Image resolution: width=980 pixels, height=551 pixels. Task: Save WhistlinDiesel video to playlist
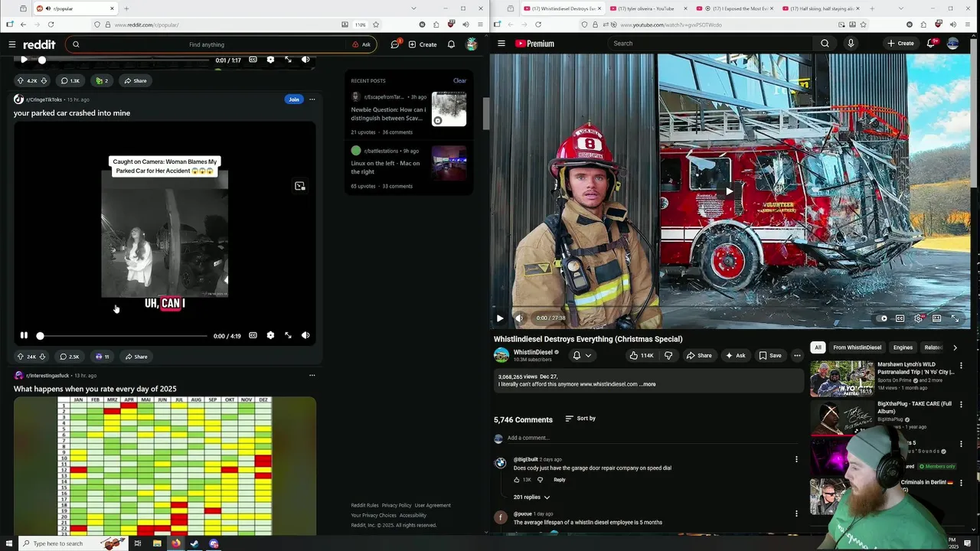[770, 355]
